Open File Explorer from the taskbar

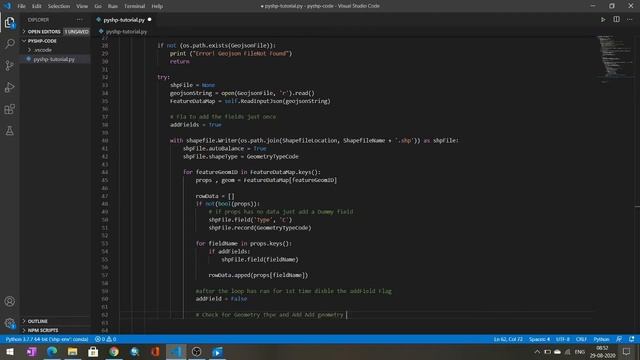73,352
